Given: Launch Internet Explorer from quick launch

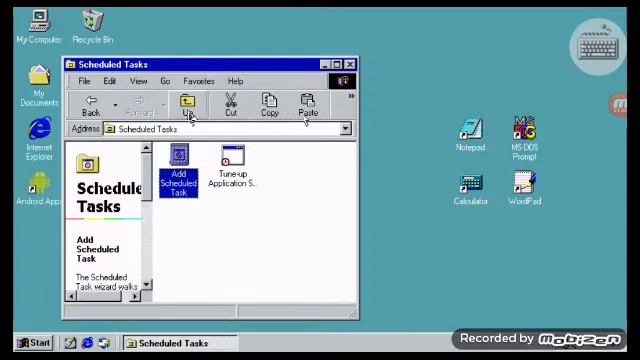Looking at the screenshot, I should point(87,343).
